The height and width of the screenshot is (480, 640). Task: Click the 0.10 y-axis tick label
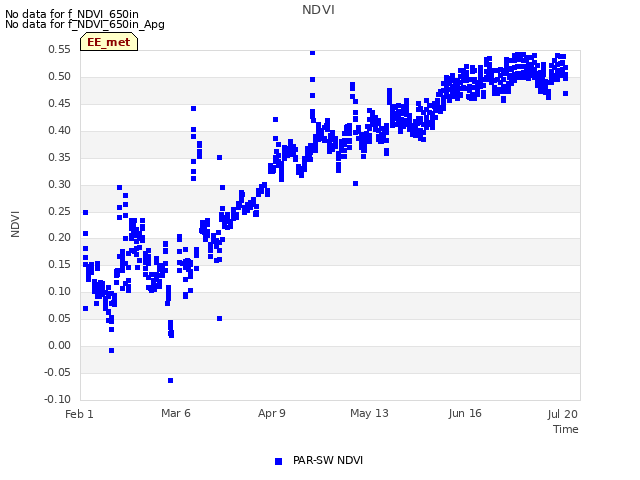60,291
